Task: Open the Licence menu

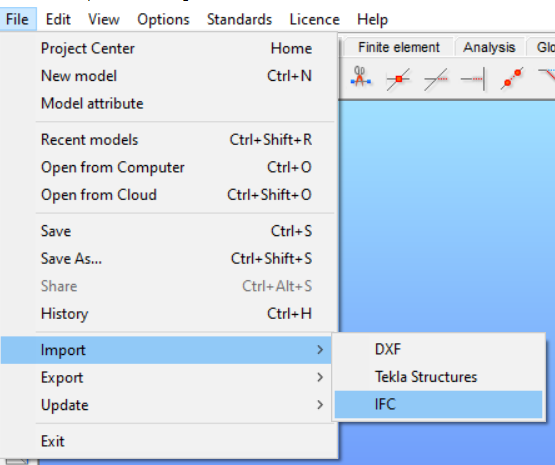Action: click(314, 19)
